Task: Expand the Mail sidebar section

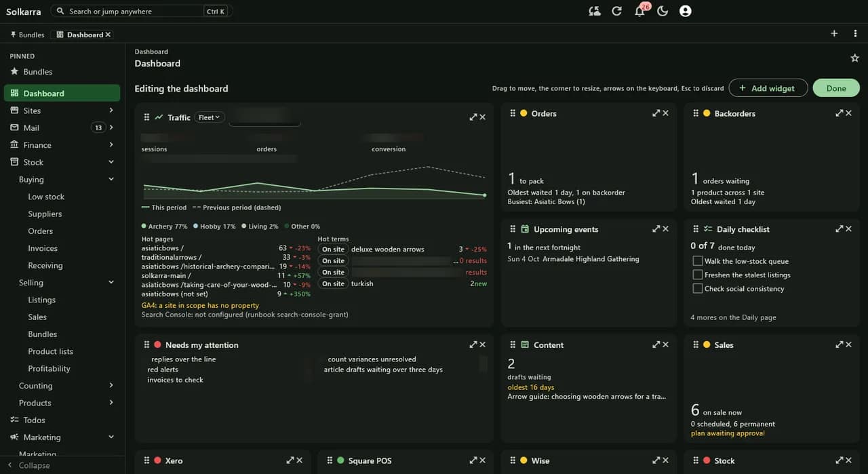Action: pos(111,127)
